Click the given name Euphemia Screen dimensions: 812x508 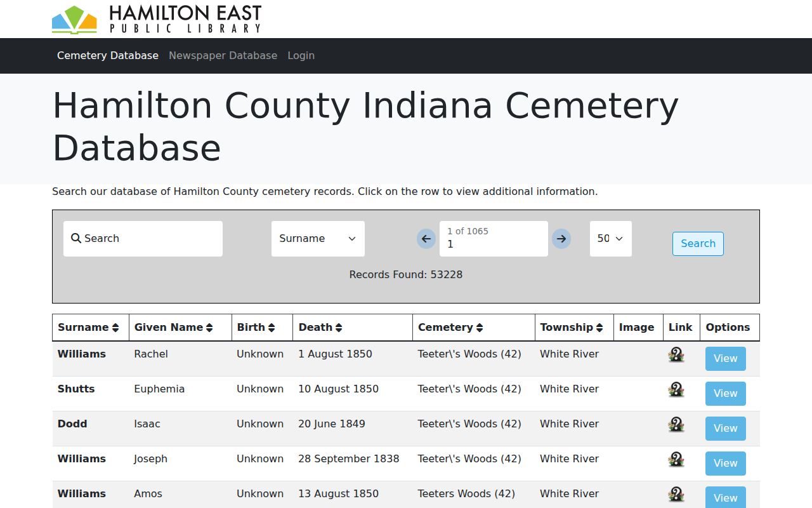pyautogui.click(x=159, y=389)
